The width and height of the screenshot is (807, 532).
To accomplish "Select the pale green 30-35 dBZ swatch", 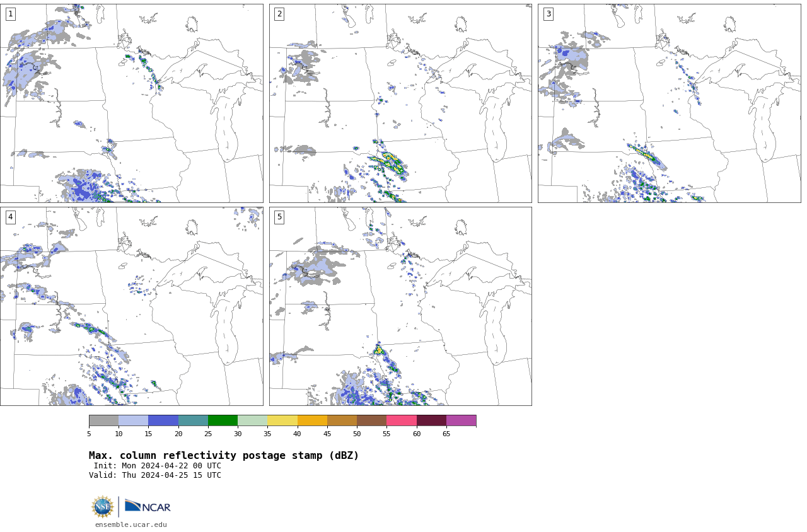I will pyautogui.click(x=252, y=420).
